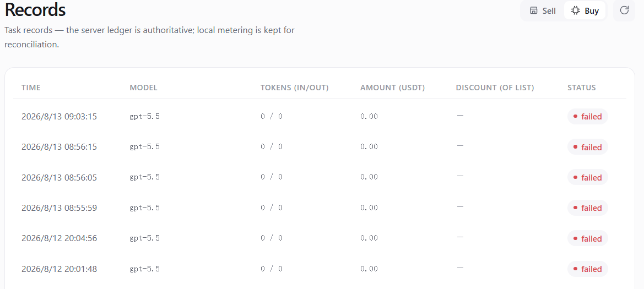Click gpt-5.5 model in the 20:04:56 row
644x289 pixels.
click(144, 238)
